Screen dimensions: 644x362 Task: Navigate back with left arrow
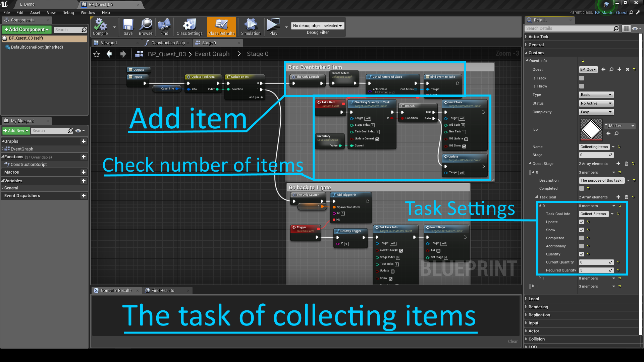coord(109,54)
